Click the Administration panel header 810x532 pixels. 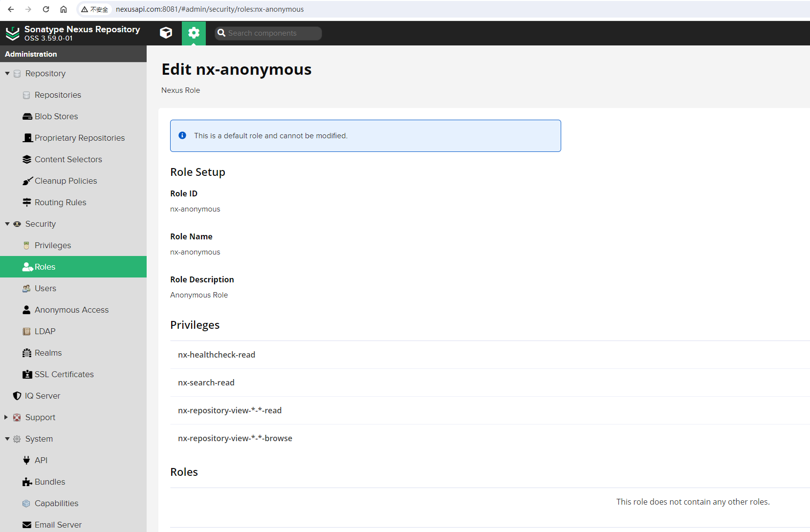click(x=73, y=54)
